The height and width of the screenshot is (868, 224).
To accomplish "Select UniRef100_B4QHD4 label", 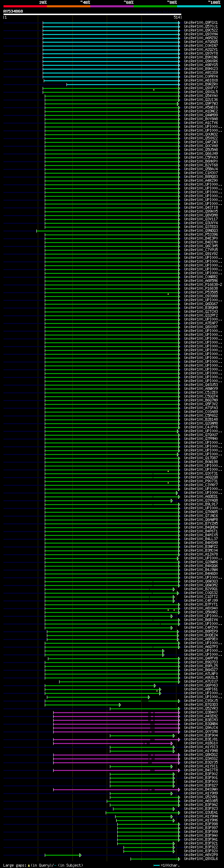I will 201,528.
